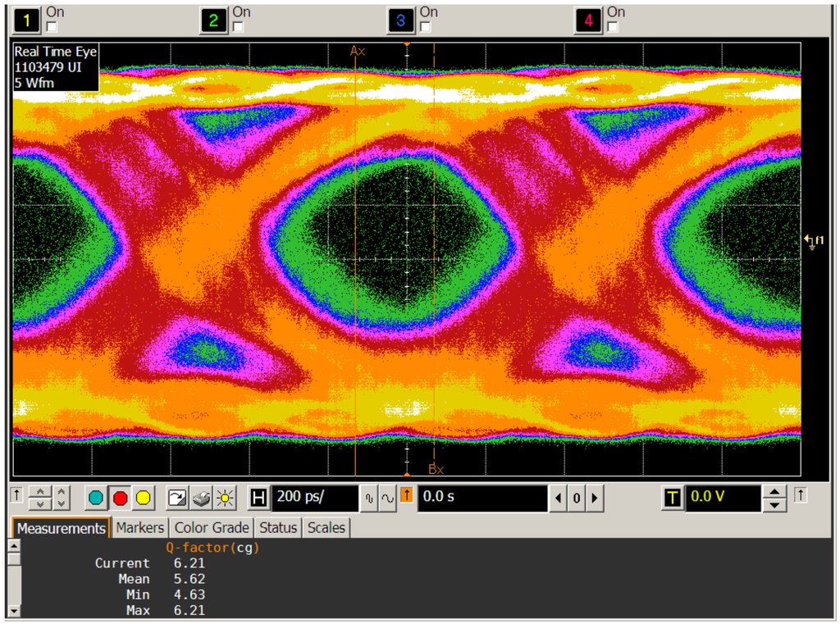Click the right arrow next to horizontal position 0
This screenshot has height=624, width=840.
tap(594, 498)
